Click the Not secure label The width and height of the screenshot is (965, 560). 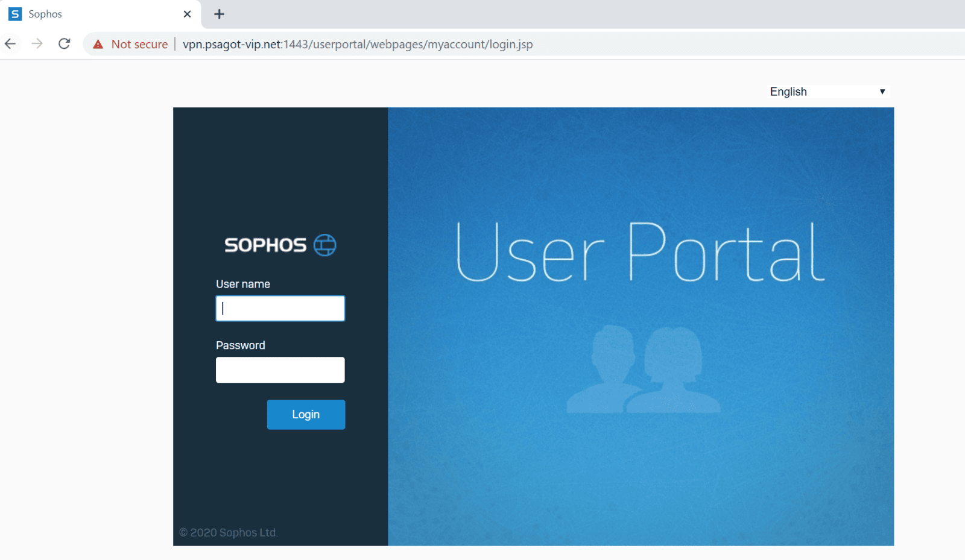click(x=139, y=44)
